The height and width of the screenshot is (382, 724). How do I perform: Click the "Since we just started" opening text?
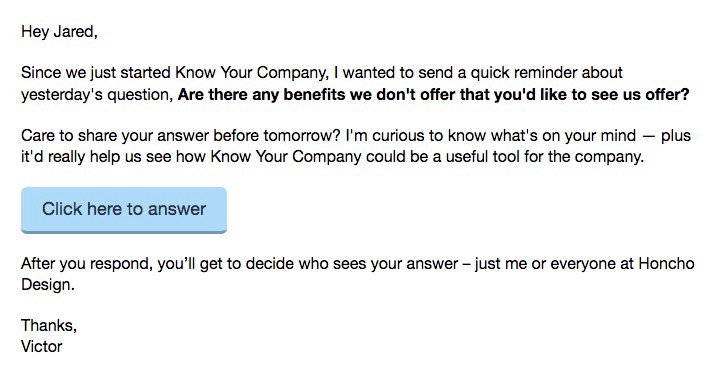(x=96, y=73)
